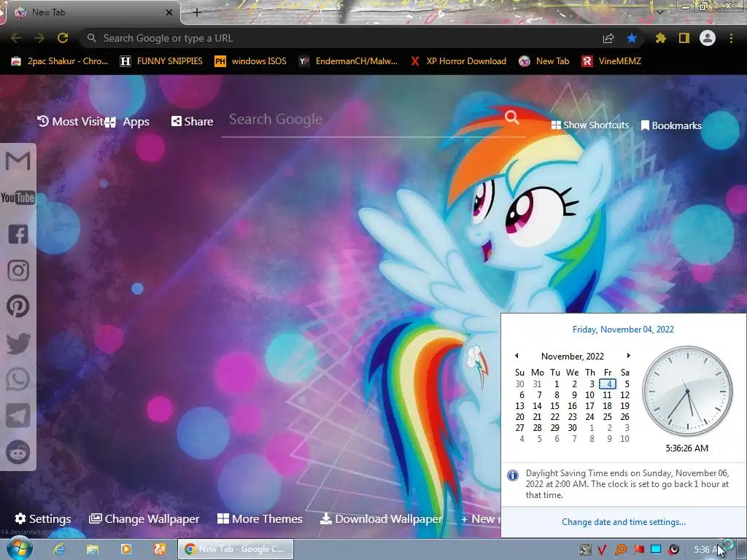747x560 pixels.
Task: Open the Pinterest sidebar icon
Action: [18, 307]
